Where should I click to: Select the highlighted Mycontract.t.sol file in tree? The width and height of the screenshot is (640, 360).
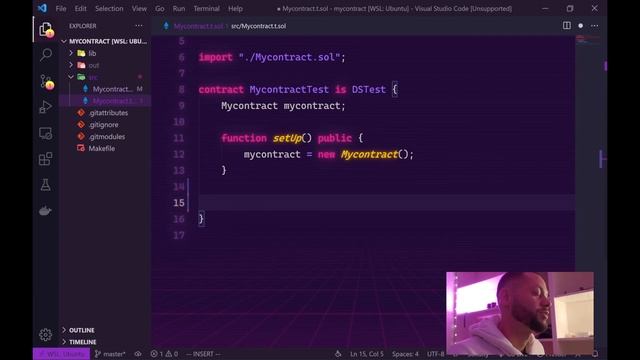105,101
